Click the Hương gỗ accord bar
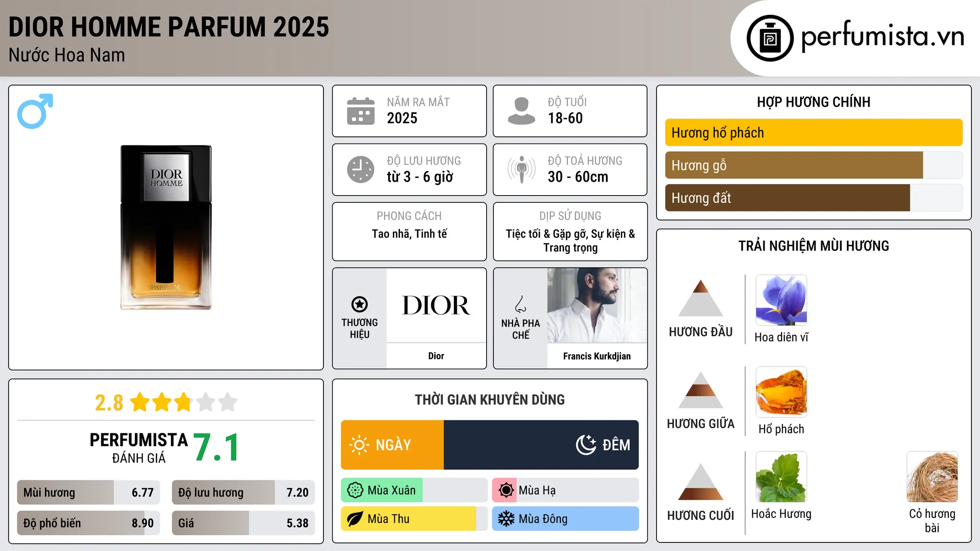The image size is (980, 551). pyautogui.click(x=813, y=165)
